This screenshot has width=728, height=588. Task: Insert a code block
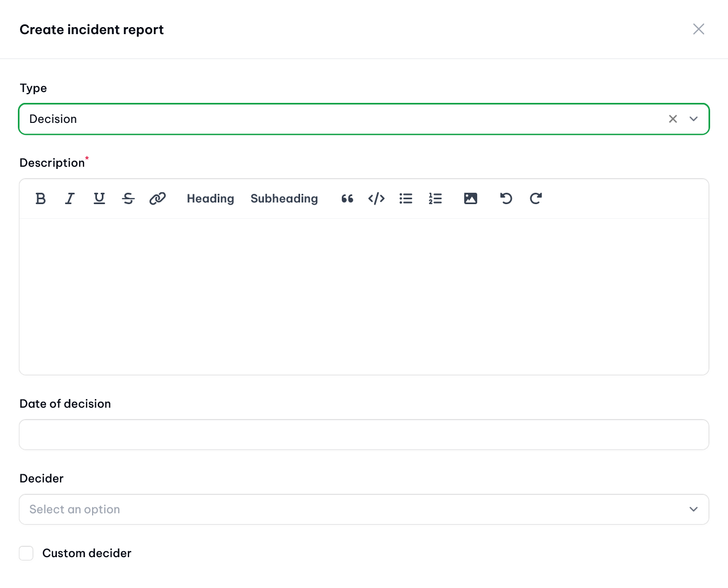click(x=376, y=199)
